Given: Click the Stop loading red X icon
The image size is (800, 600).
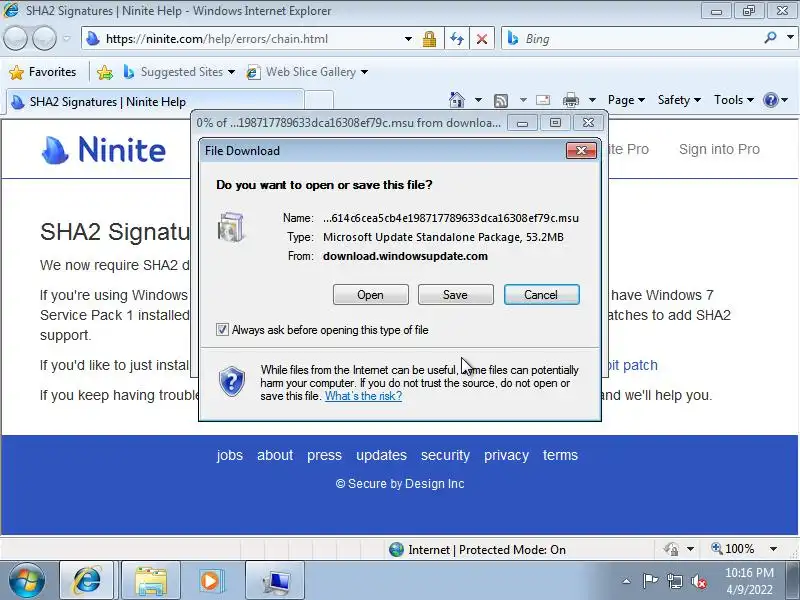Looking at the screenshot, I should pyautogui.click(x=482, y=39).
